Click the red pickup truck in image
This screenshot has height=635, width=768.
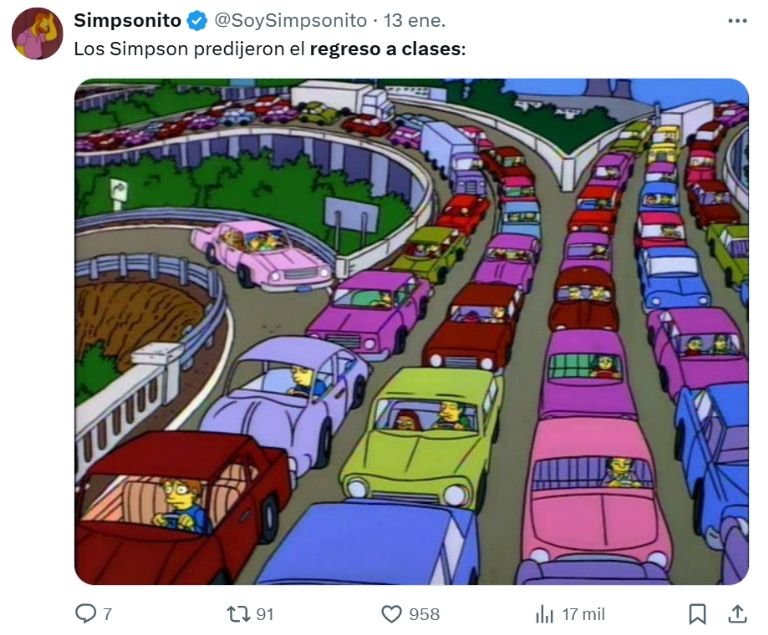(184, 507)
